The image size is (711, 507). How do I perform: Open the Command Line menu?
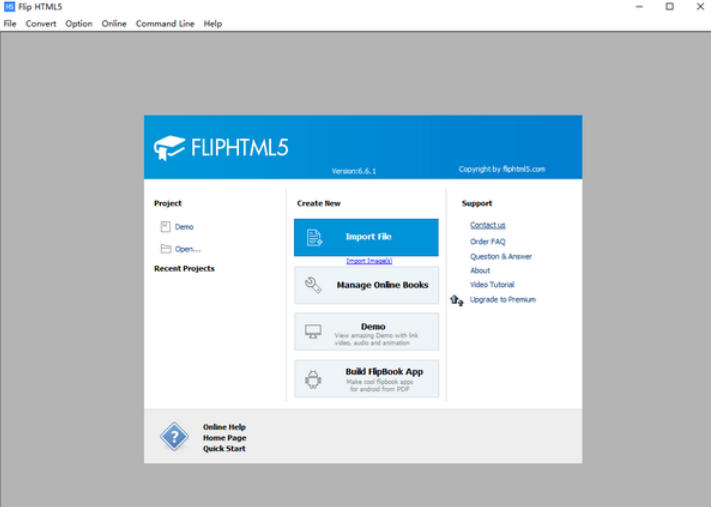165,23
